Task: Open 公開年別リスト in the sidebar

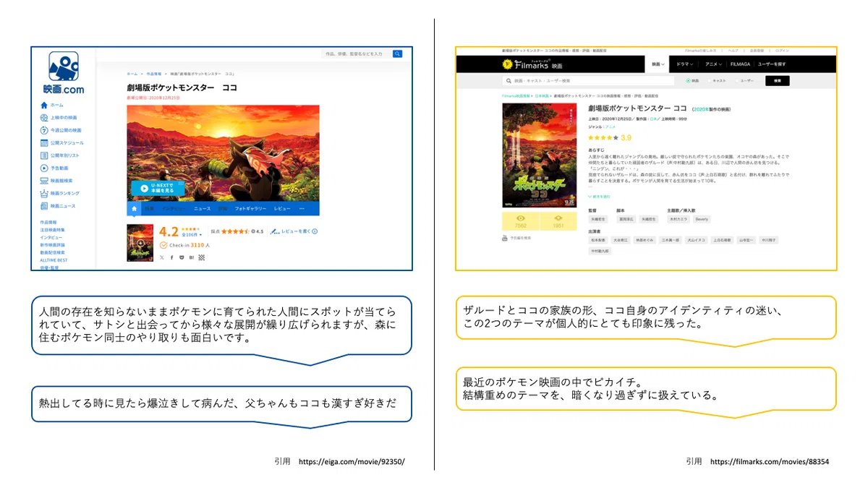Action: pos(60,155)
